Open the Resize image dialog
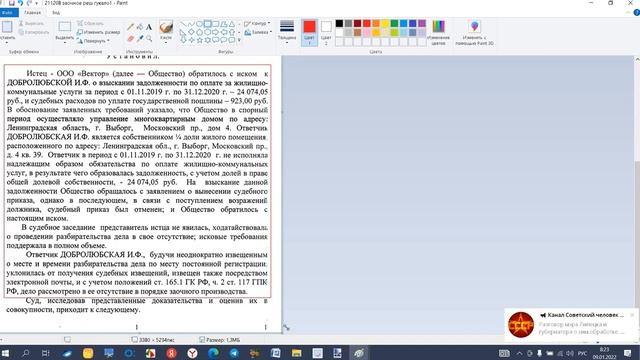The height and width of the screenshot is (360, 640). (99, 32)
